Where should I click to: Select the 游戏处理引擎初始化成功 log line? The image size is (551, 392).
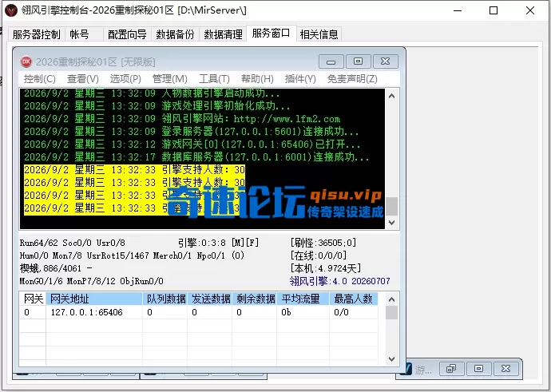click(157, 105)
